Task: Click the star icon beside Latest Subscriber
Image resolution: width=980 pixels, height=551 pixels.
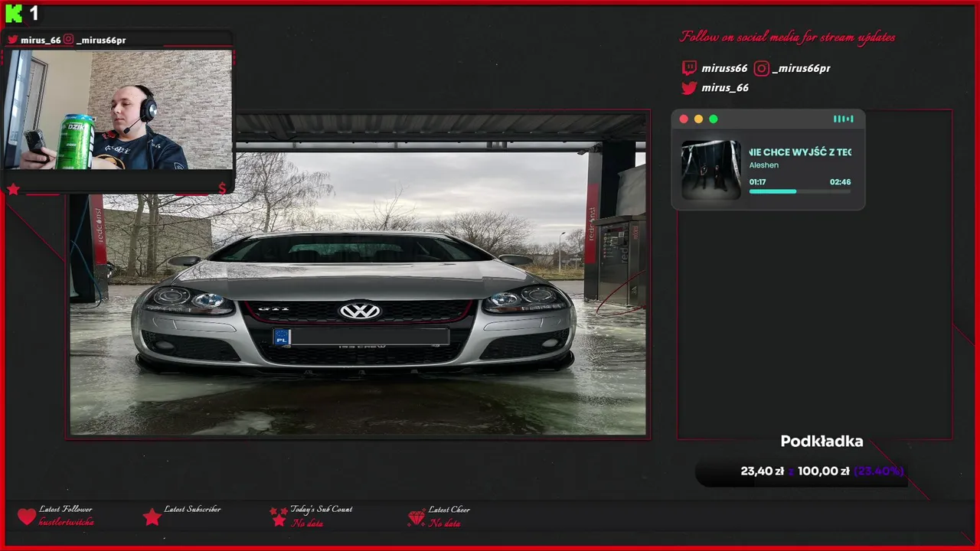Action: 152,517
